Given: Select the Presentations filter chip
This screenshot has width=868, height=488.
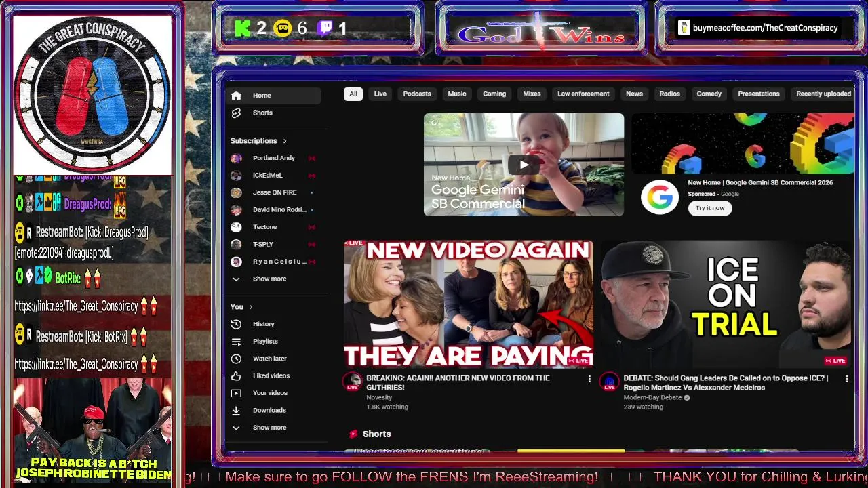Looking at the screenshot, I should (759, 94).
